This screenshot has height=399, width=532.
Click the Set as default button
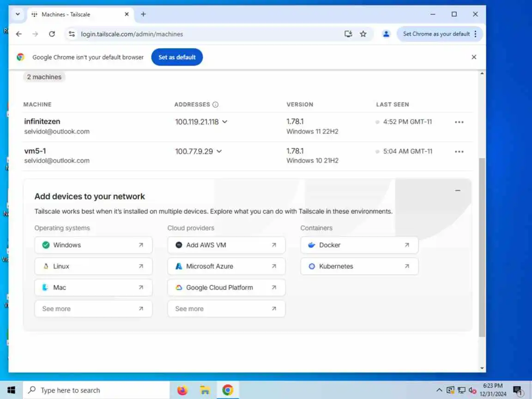point(177,57)
